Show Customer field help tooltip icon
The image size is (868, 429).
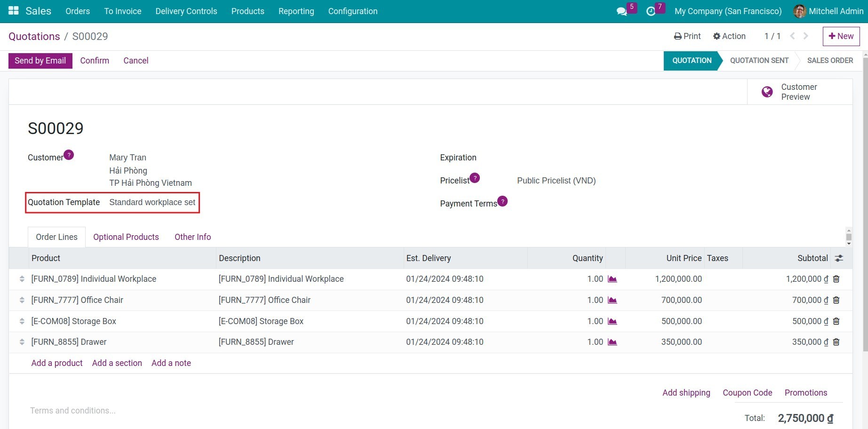click(69, 155)
